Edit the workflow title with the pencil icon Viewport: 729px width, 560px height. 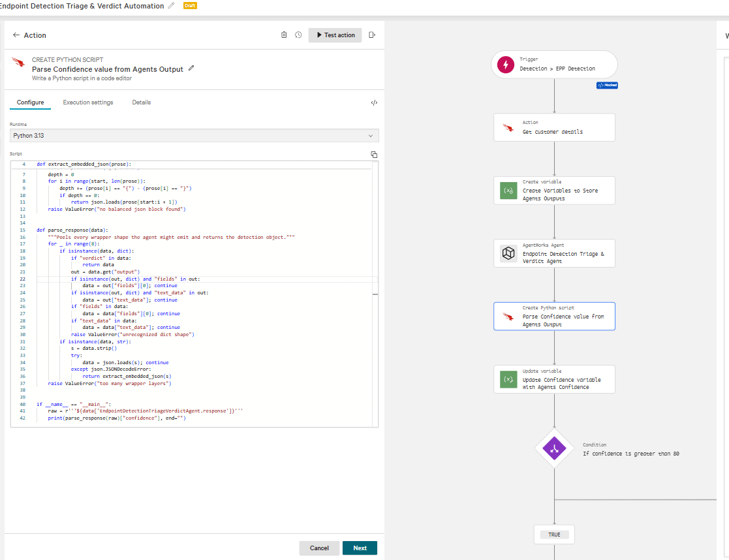point(172,6)
